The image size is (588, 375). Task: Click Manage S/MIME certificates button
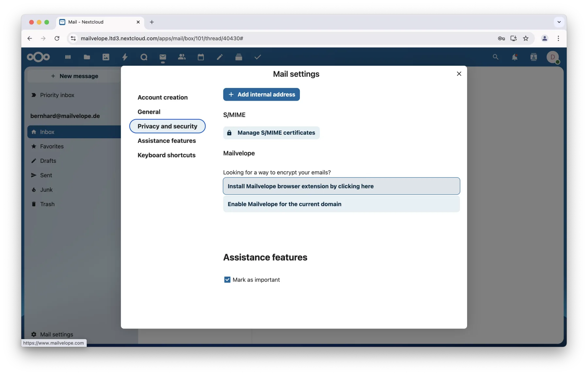click(x=271, y=133)
